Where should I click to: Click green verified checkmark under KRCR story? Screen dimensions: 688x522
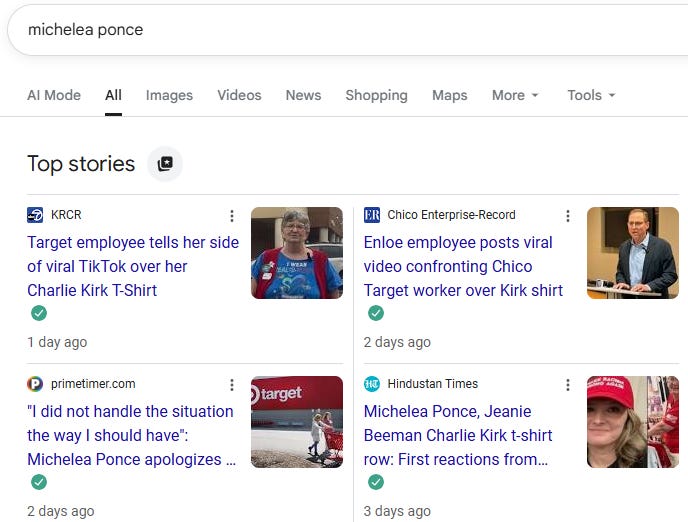pos(39,313)
